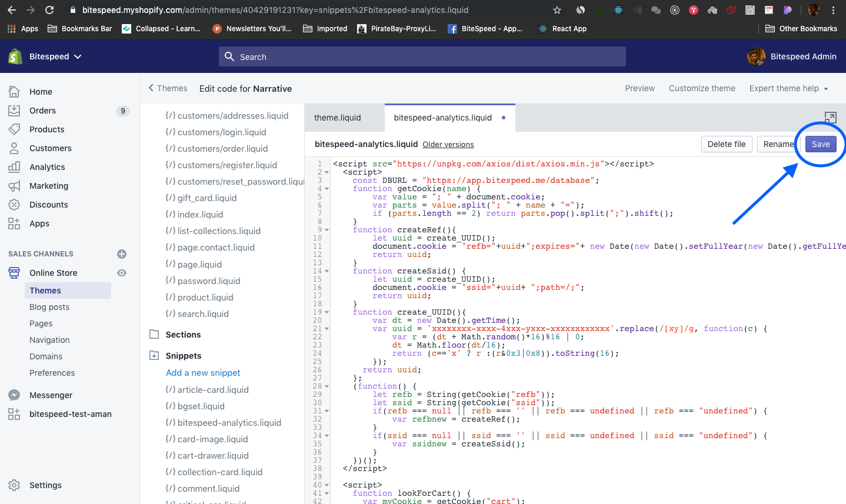The image size is (846, 504).
Task: Open the React App bookmark
Action: (x=562, y=29)
